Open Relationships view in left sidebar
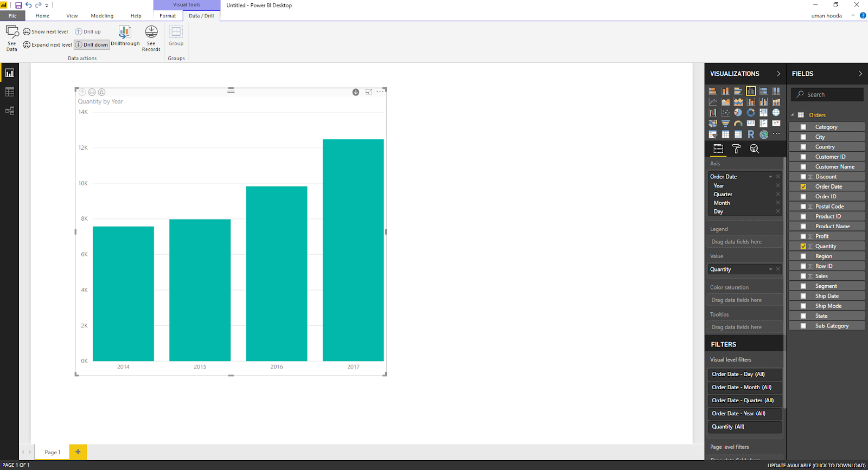The height and width of the screenshot is (470, 868). pyautogui.click(x=9, y=111)
